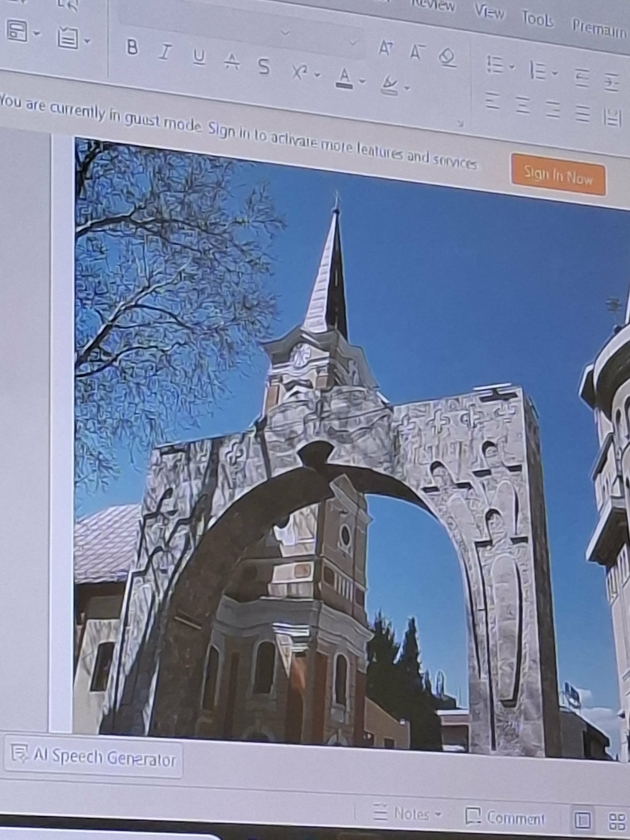Increase font size icon
Image resolution: width=630 pixels, height=840 pixels.
(386, 48)
